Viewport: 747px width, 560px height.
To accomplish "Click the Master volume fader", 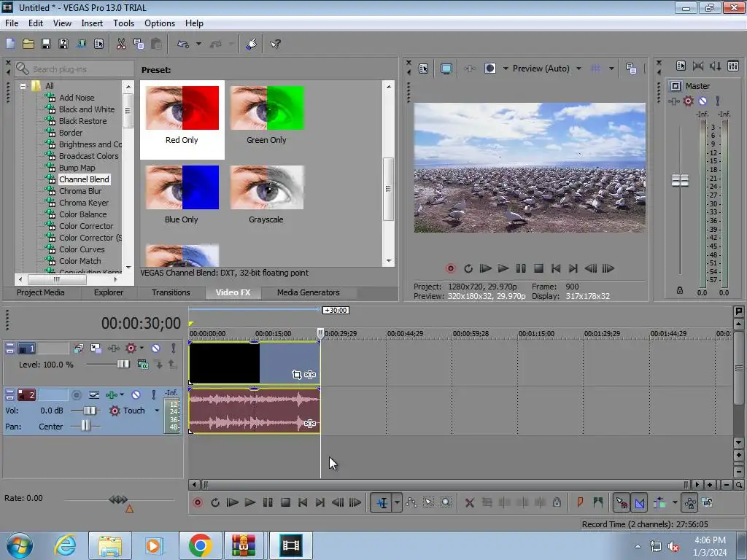I will click(680, 181).
